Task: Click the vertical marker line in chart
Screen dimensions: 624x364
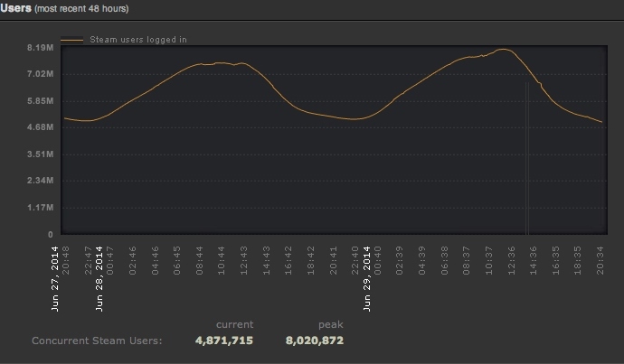Action: pos(528,159)
